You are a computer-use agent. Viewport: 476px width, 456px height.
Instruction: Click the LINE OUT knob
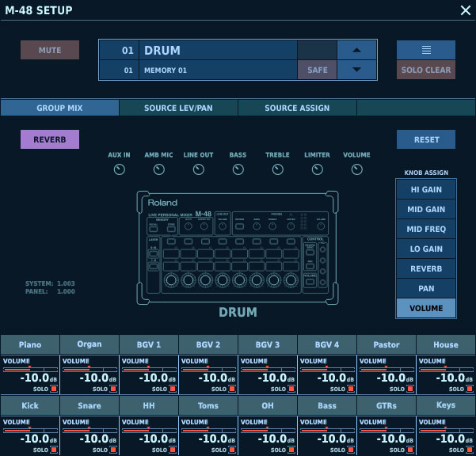(x=198, y=169)
